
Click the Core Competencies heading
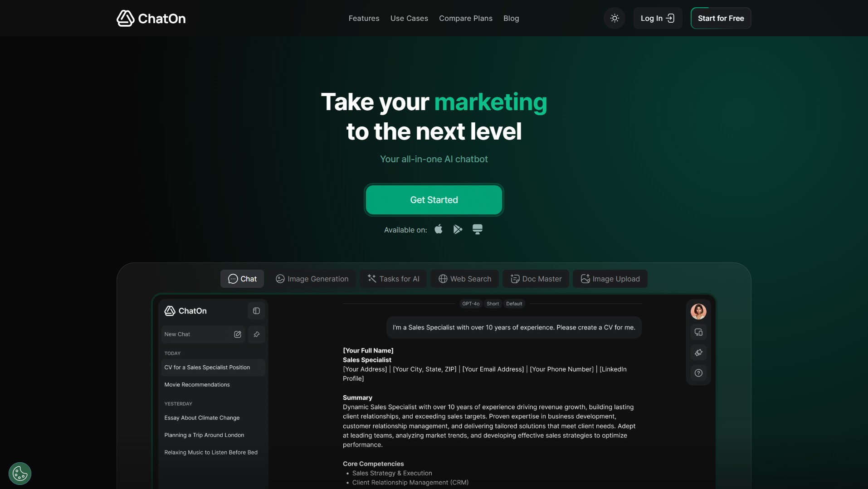tap(373, 464)
